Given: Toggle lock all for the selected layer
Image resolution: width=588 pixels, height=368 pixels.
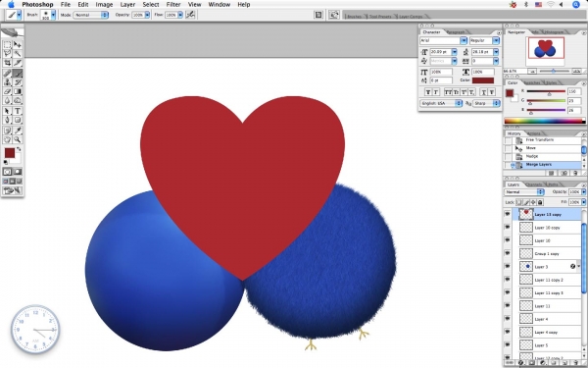Looking at the screenshot, I should [540, 202].
